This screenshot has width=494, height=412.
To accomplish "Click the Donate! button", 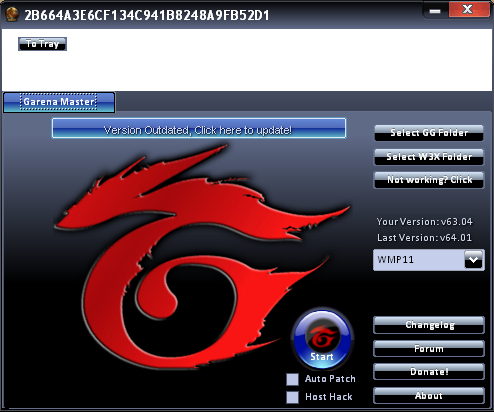I will pyautogui.click(x=429, y=372).
